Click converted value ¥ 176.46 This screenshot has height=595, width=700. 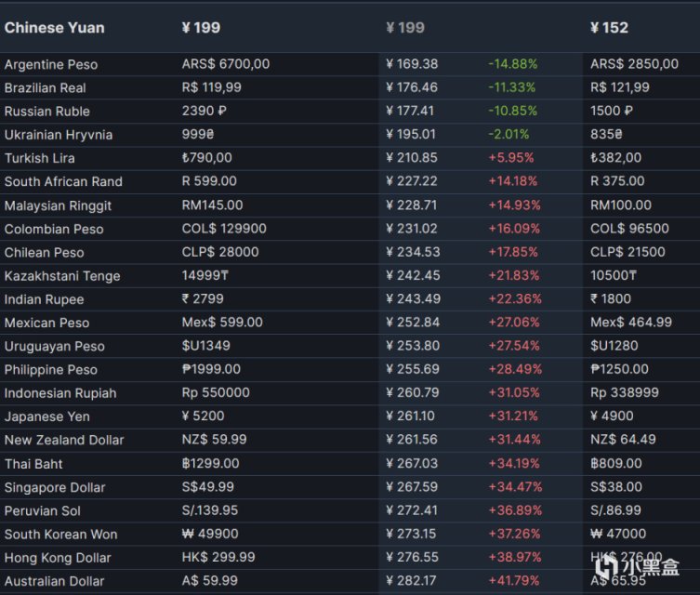412,87
